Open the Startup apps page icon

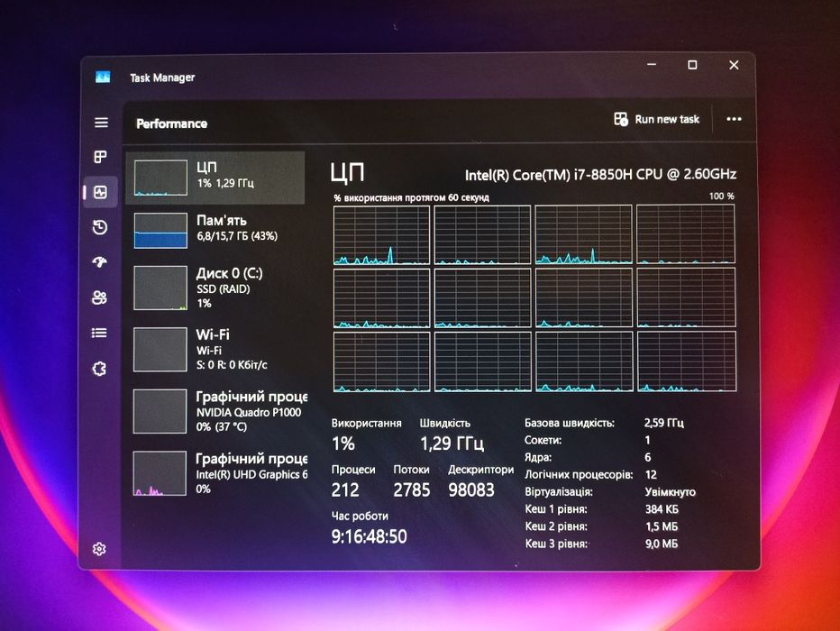click(x=100, y=262)
